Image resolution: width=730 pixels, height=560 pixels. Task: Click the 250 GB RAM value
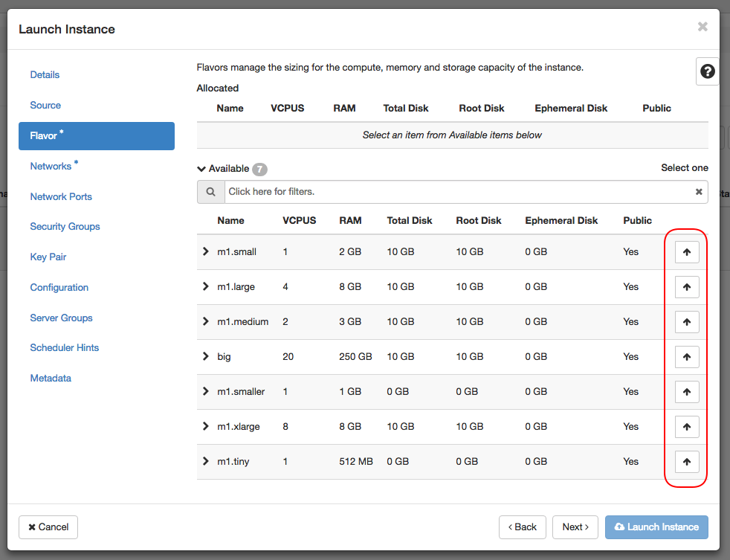(x=355, y=356)
